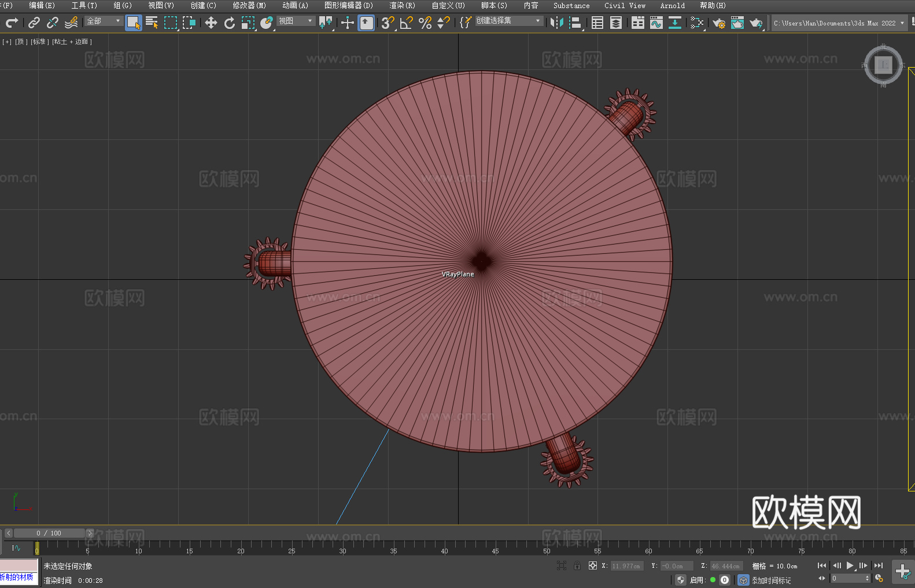Toggle the Selection Lock padlock

(x=577, y=565)
